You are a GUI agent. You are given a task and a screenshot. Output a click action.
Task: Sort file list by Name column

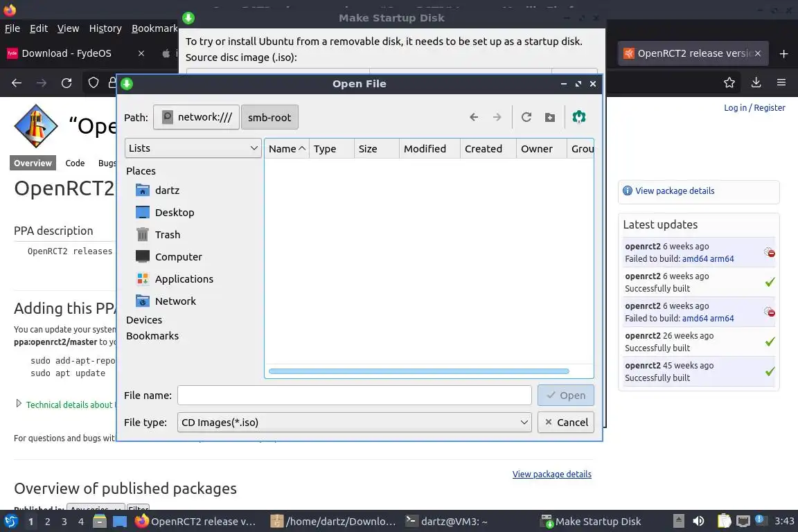pos(287,149)
